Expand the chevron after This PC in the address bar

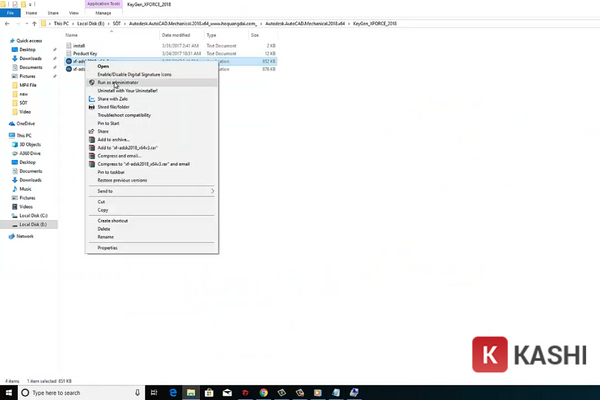click(x=73, y=24)
